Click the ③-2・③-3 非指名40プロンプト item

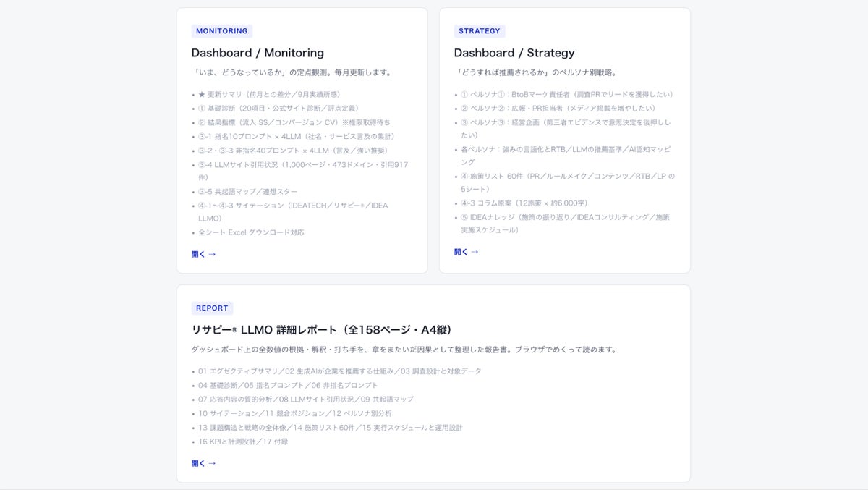coord(293,151)
